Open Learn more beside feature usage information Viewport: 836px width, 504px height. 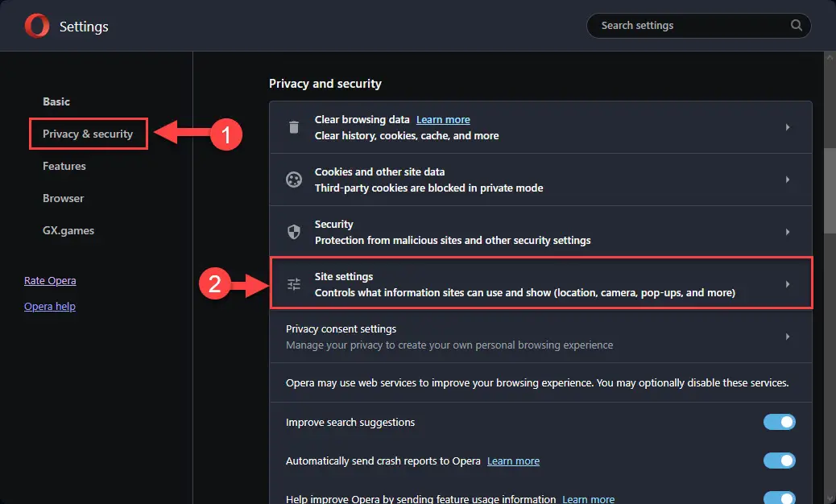tap(588, 498)
